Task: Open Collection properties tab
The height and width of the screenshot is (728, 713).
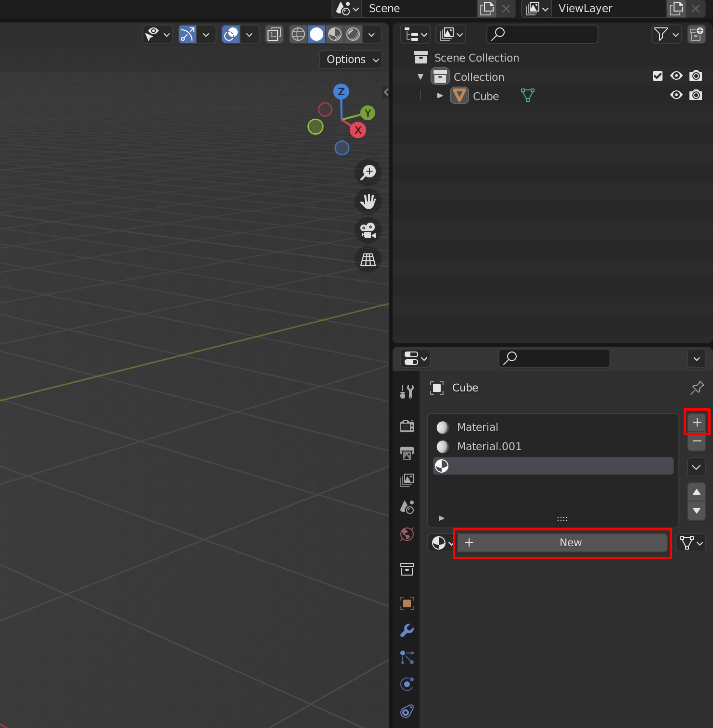Action: tap(407, 570)
